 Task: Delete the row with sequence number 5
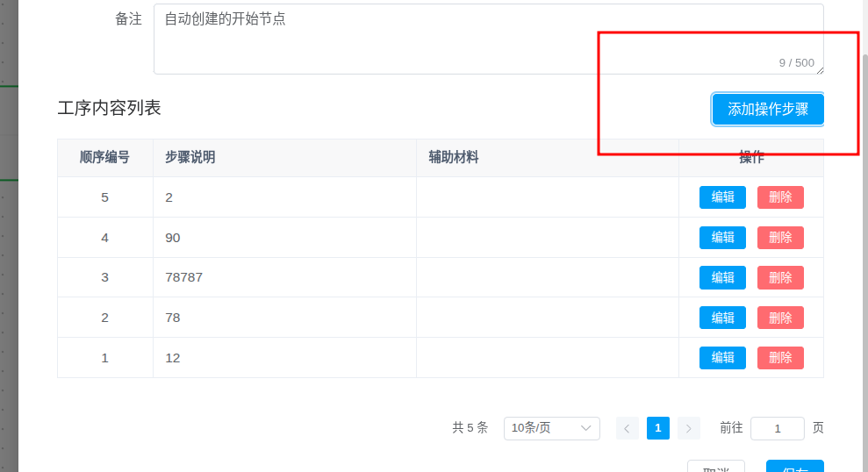click(x=780, y=197)
